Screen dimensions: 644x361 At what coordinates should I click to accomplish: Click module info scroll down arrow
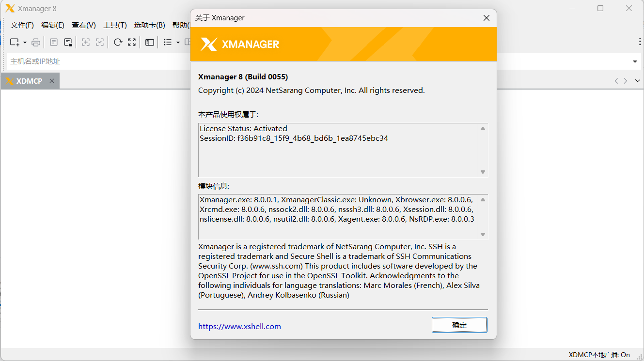pos(483,234)
